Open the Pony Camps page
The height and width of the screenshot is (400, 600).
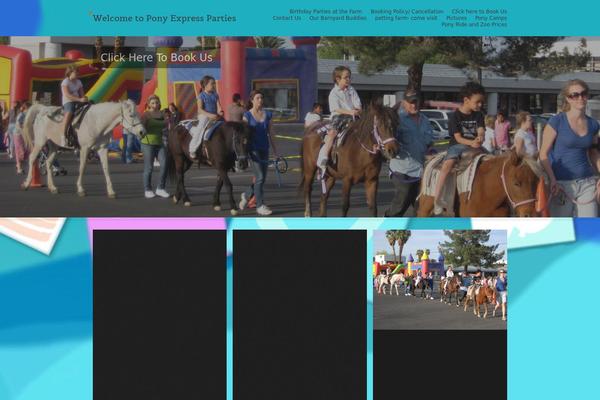pyautogui.click(x=491, y=18)
